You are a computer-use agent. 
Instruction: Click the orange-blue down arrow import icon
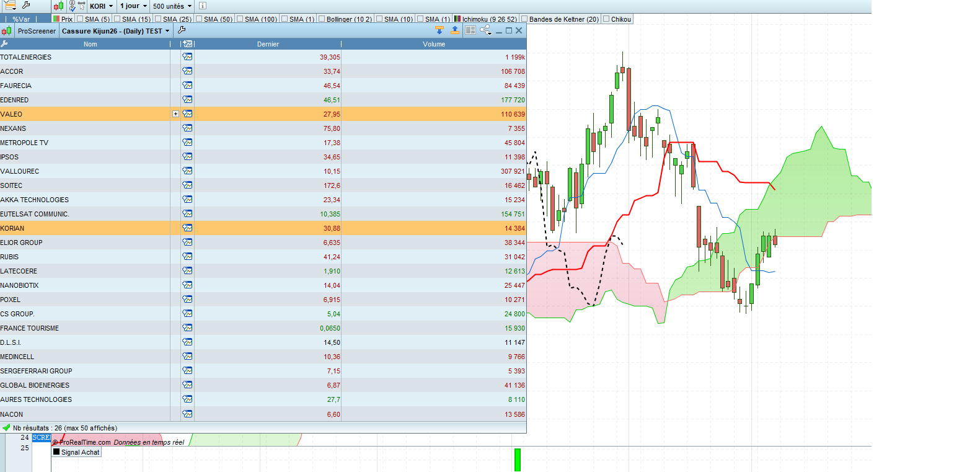point(439,30)
